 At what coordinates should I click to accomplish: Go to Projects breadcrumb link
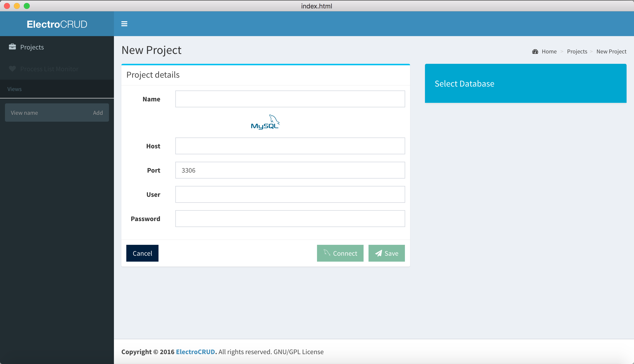point(577,51)
